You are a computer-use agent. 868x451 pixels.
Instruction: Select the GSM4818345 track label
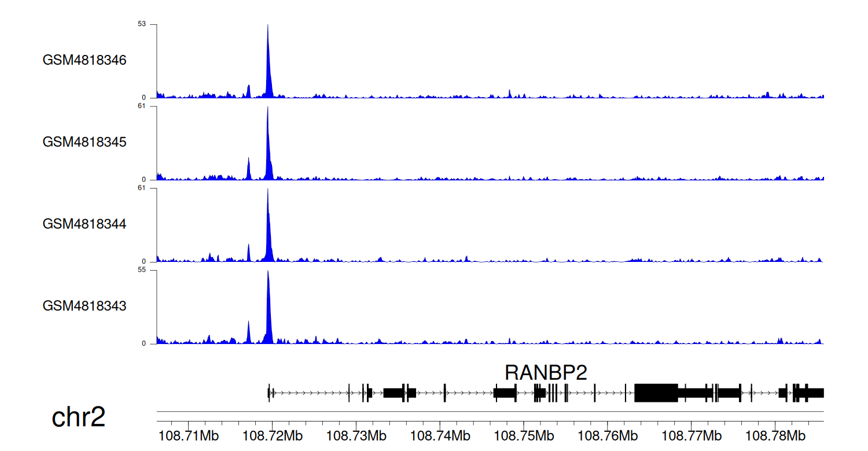point(84,142)
